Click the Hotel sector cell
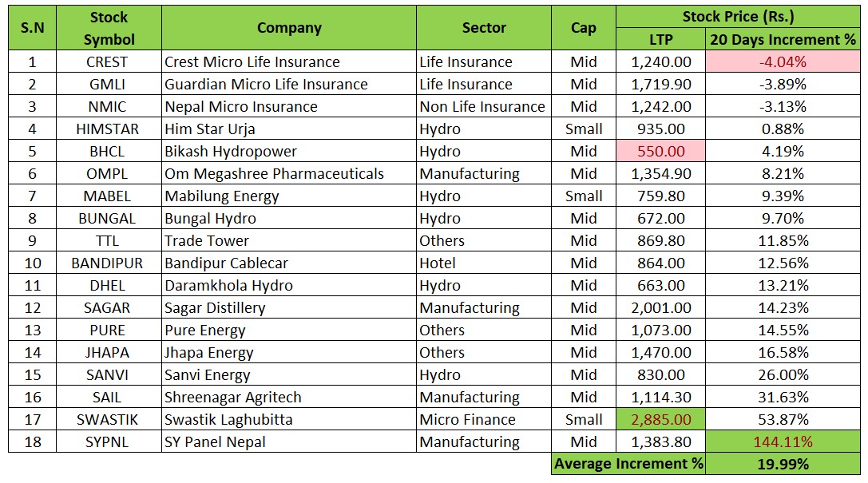The width and height of the screenshot is (868, 483). click(483, 263)
